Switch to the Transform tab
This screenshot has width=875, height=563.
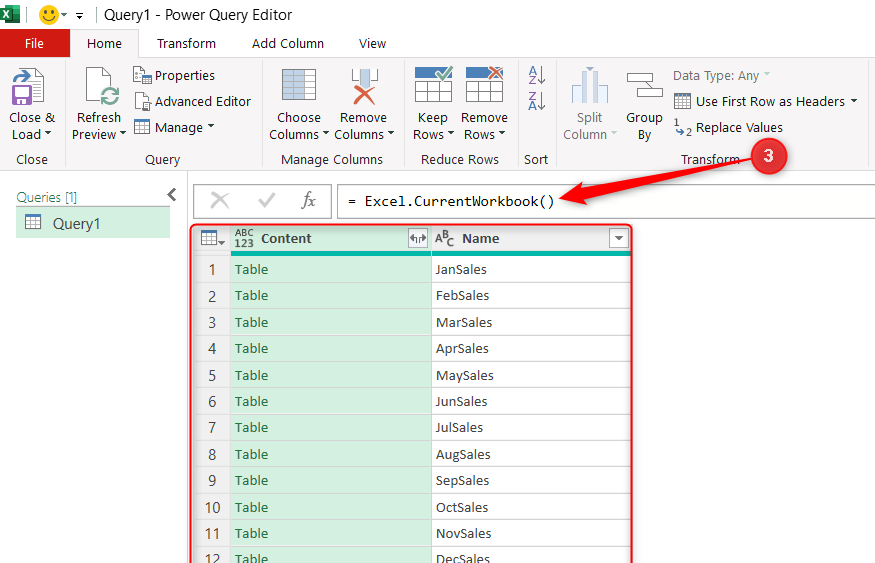[x=186, y=44]
